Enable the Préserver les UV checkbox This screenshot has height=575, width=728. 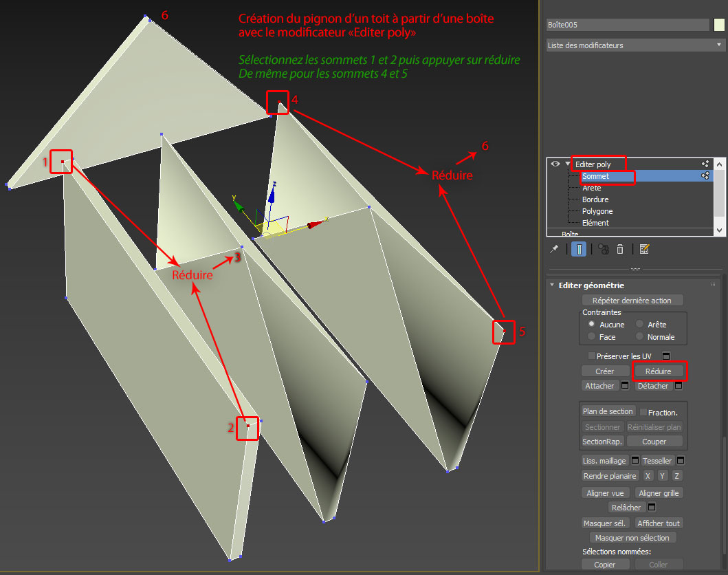591,356
